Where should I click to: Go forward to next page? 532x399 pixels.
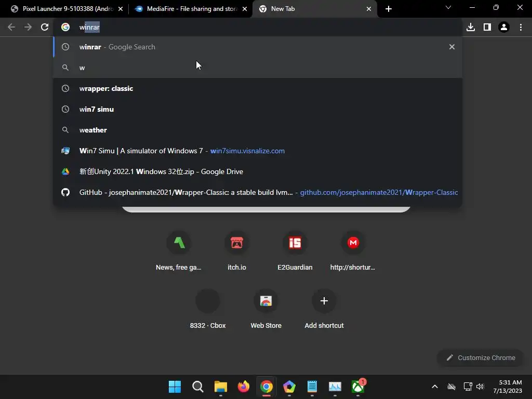[28, 27]
